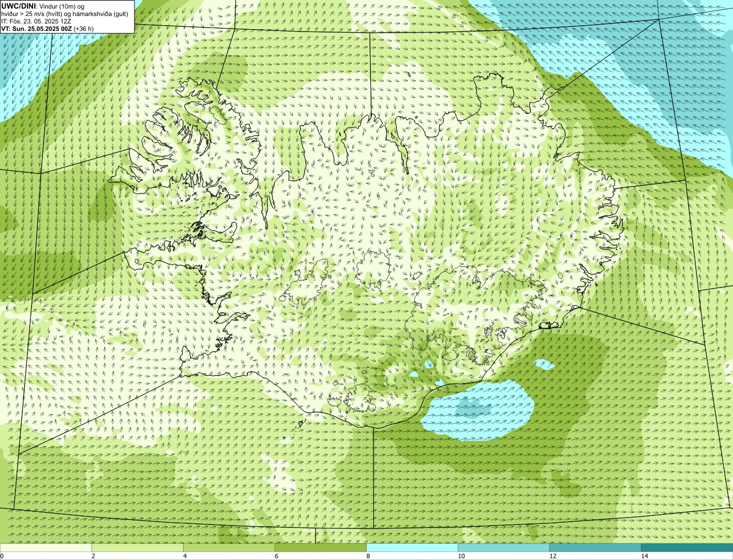Click the 6–8 m/s dark green legend swatch
Viewport: 733px width, 560px height.
[x=321, y=547]
